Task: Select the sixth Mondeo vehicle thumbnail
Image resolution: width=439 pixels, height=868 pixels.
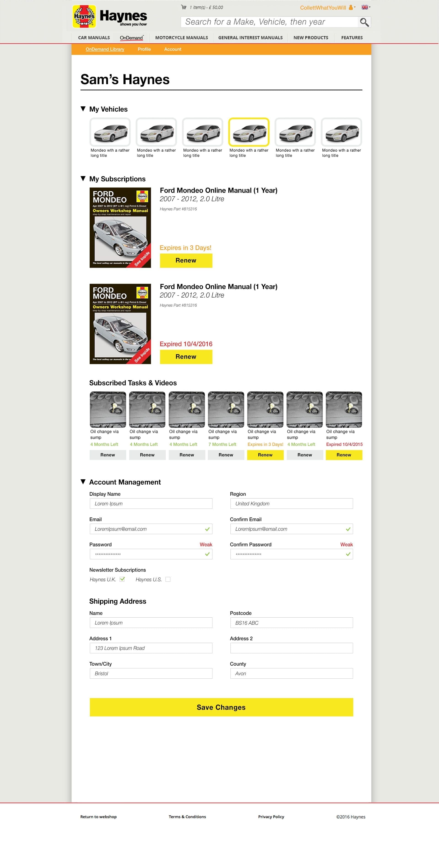Action: click(341, 132)
